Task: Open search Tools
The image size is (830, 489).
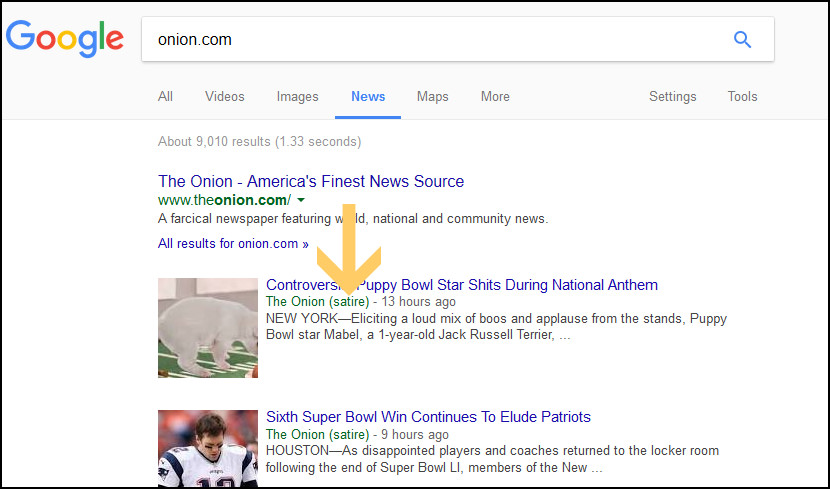Action: click(x=742, y=96)
